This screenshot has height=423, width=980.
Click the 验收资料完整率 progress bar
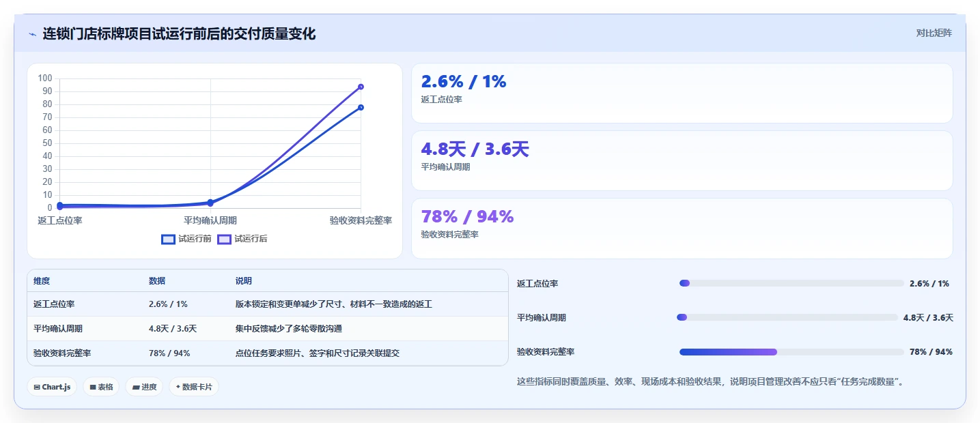[x=792, y=352]
